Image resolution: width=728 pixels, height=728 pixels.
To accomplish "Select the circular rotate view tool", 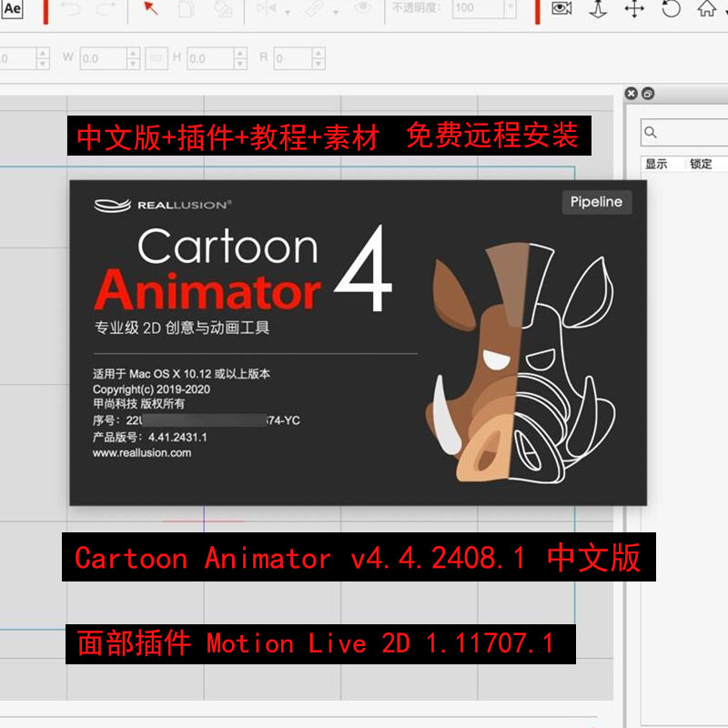I will pos(671,8).
